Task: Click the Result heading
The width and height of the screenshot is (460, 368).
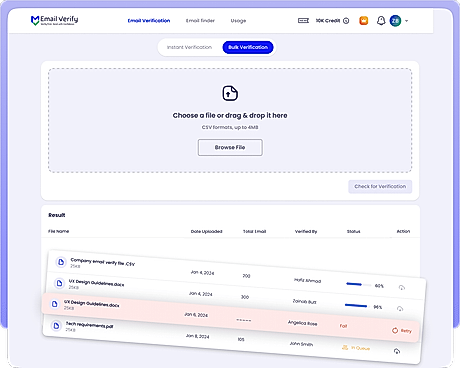Action: point(57,215)
